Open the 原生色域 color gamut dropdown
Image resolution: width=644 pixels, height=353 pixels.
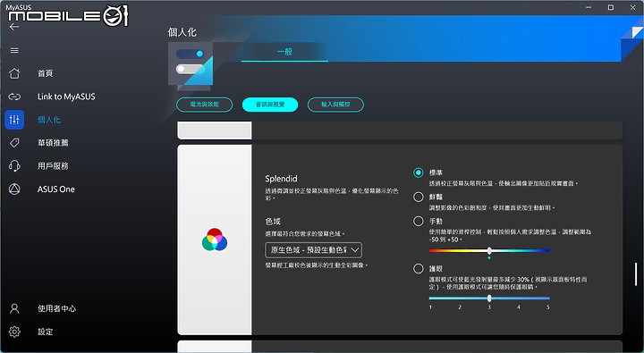pos(313,250)
